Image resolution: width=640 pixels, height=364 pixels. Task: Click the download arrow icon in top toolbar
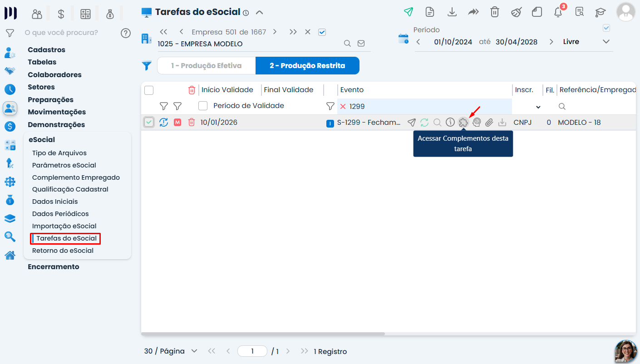452,12
